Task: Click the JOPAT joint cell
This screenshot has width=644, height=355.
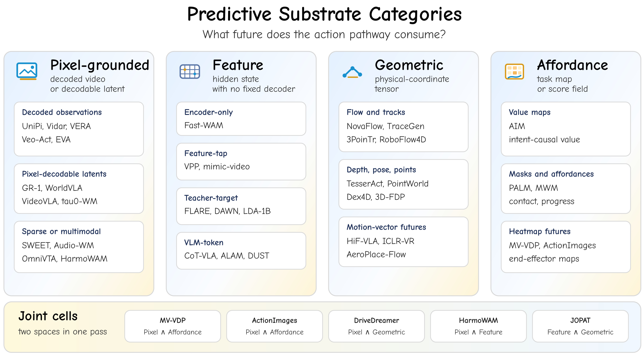Action: click(580, 326)
